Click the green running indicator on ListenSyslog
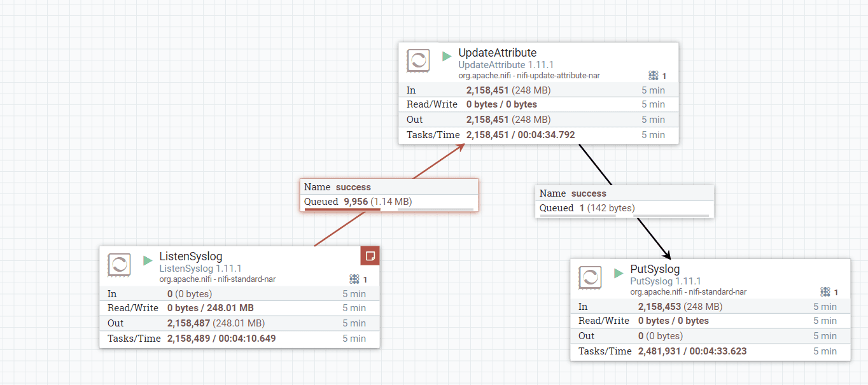This screenshot has height=385, width=868. pyautogui.click(x=148, y=260)
